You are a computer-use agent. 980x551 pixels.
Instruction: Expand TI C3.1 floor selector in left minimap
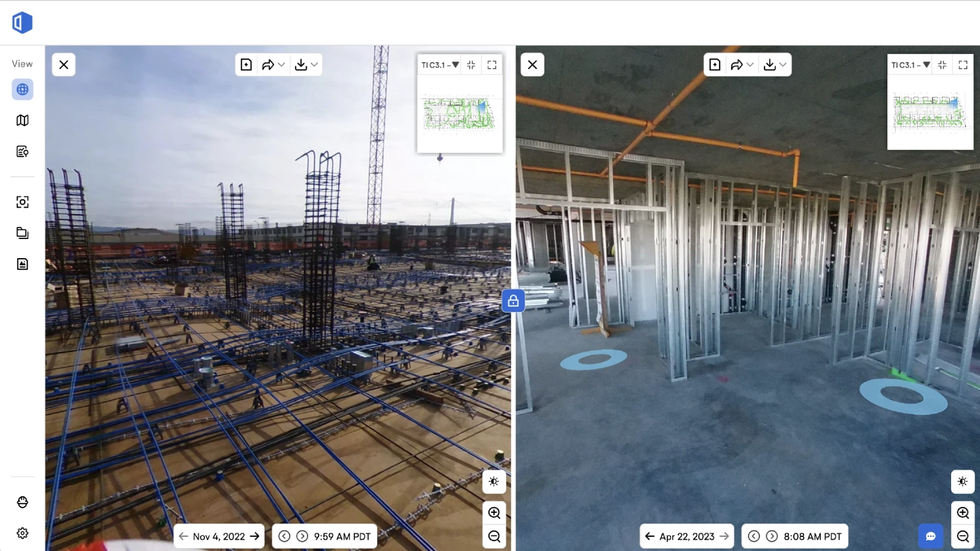click(440, 65)
